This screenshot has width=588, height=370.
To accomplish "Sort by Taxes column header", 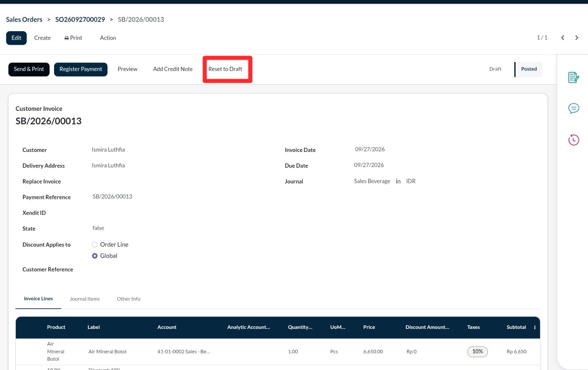I will 474,327.
